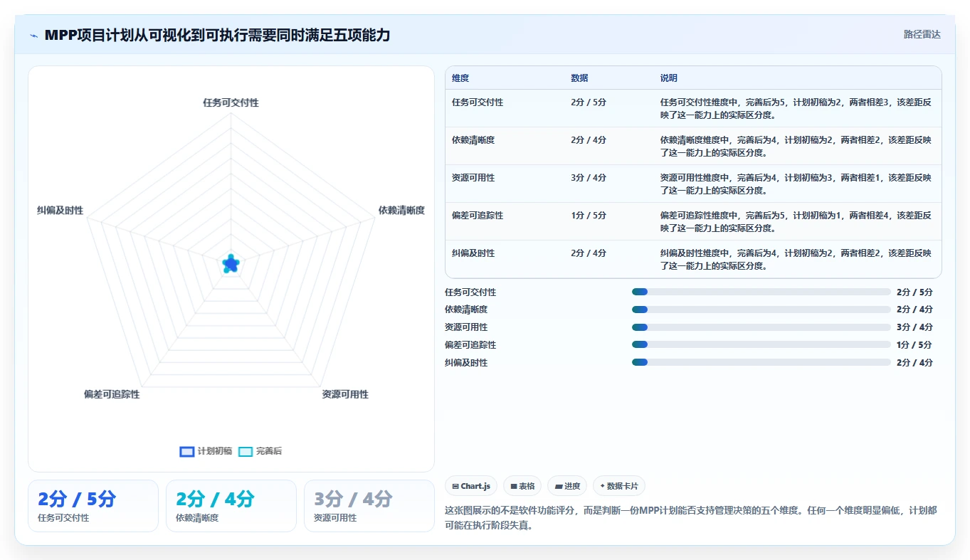Viewport: 970px width, 560px height.
Task: Click the 纠偏及时性 progress bar
Action: click(x=761, y=362)
